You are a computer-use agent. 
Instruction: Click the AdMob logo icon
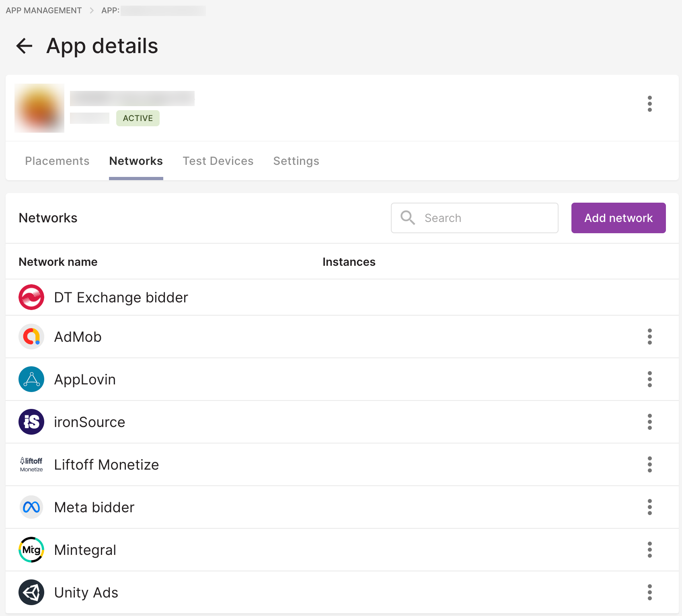click(31, 337)
